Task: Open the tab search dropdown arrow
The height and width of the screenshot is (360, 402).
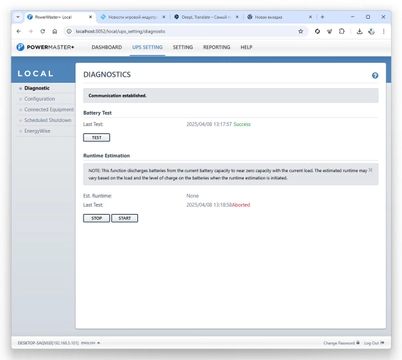Action: pyautogui.click(x=18, y=17)
